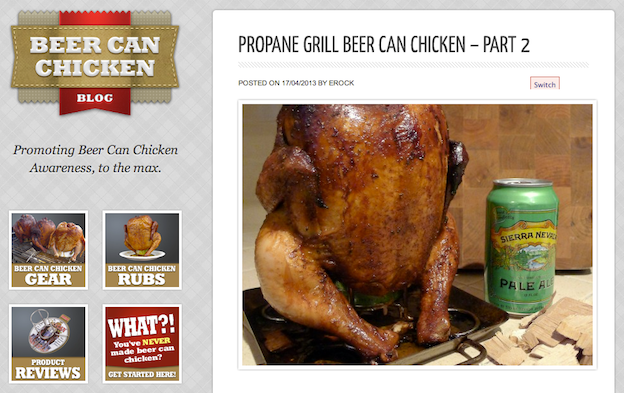Screen dimensions: 624x393
Task: Open the Propane Grill Beer Can Chicken Part 2 title
Action: 384,45
